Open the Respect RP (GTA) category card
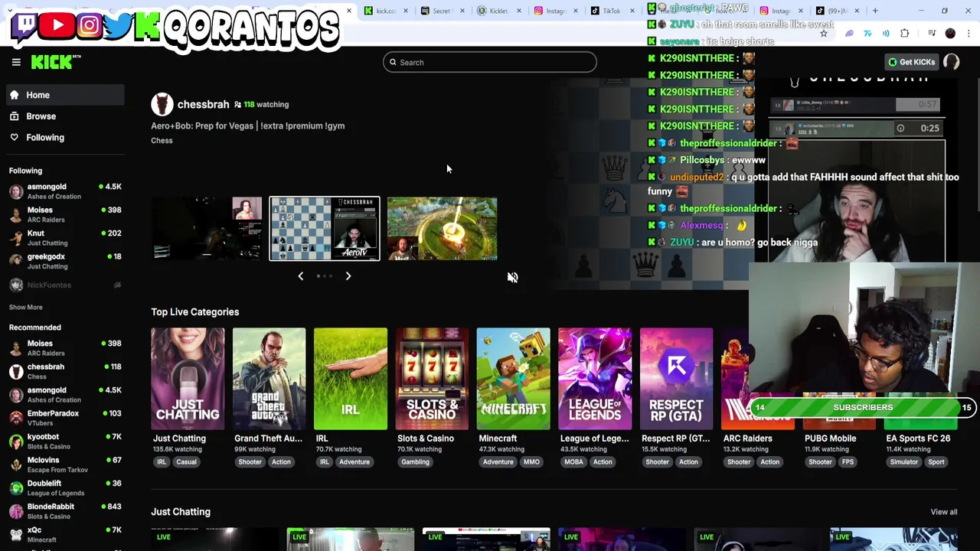This screenshot has height=551, width=980. click(x=676, y=379)
